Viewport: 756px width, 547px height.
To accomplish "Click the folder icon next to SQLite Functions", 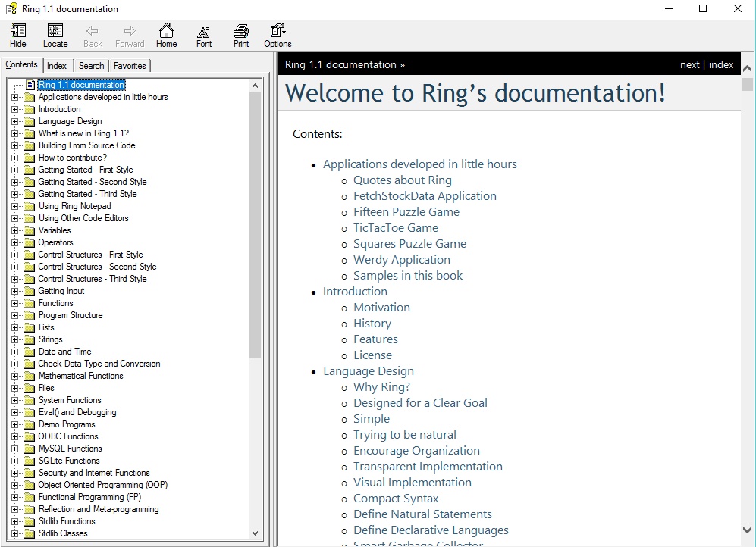I will pos(30,461).
